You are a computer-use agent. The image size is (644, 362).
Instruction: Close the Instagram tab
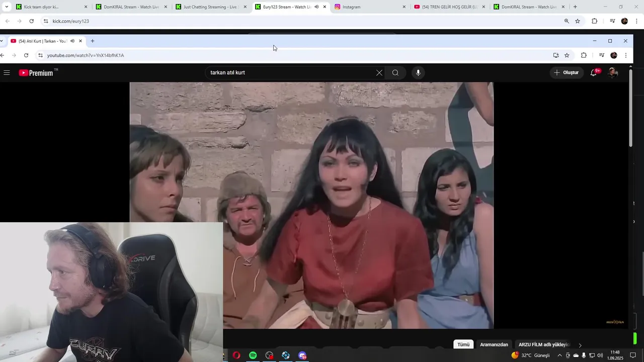click(x=404, y=7)
